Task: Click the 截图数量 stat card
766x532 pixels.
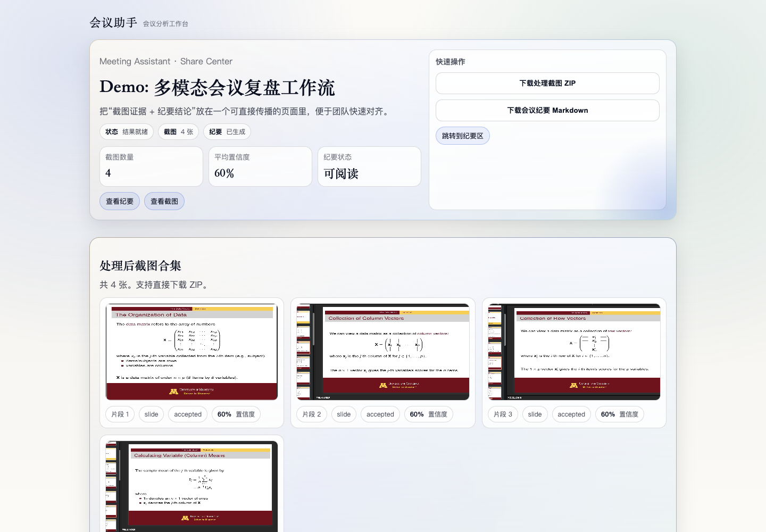Action: click(151, 167)
